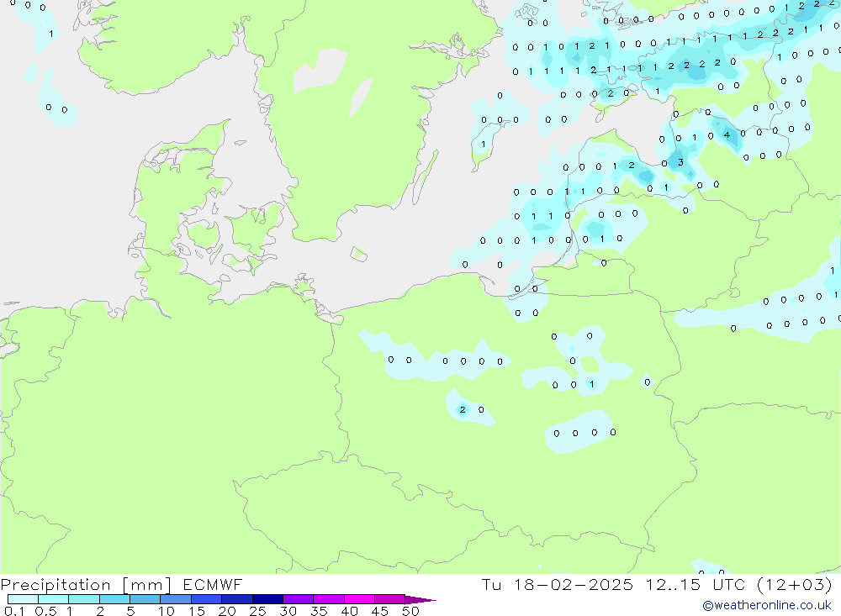The width and height of the screenshot is (841, 616).
Task: Select the dark navy 25–30 mm legend swatch
Action: (267, 599)
